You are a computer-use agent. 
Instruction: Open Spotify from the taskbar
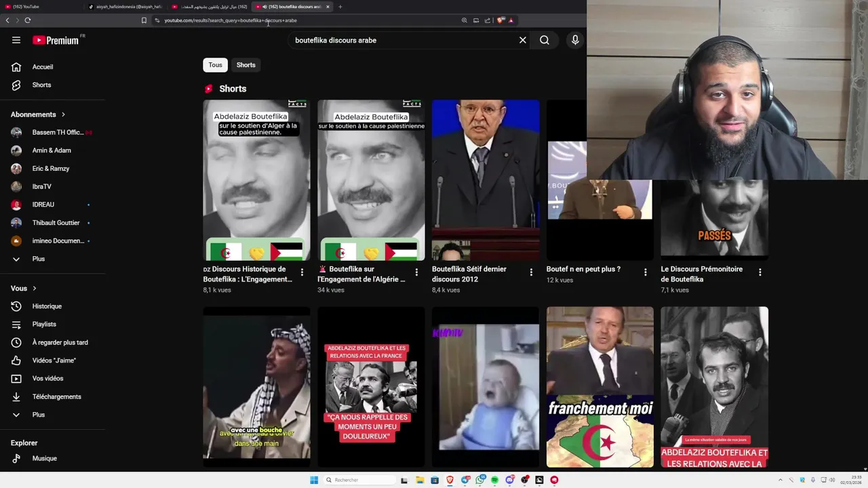(x=494, y=480)
